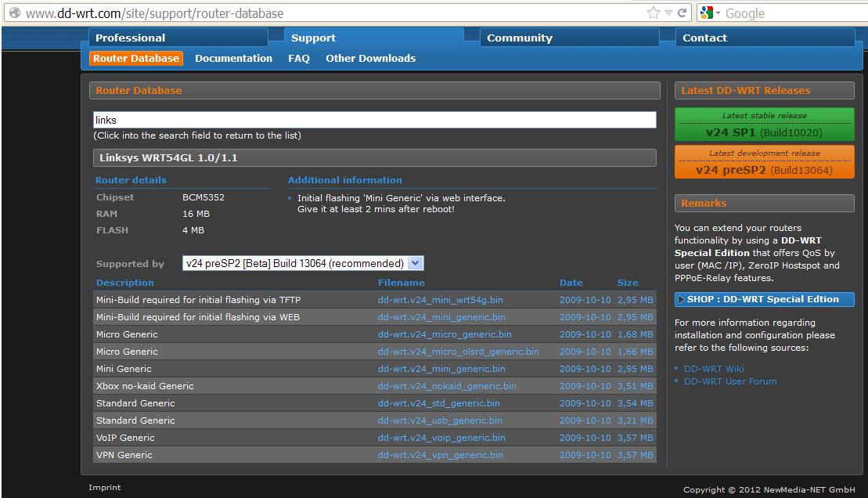Click the Size column header
This screenshot has width=868, height=498.
click(628, 283)
